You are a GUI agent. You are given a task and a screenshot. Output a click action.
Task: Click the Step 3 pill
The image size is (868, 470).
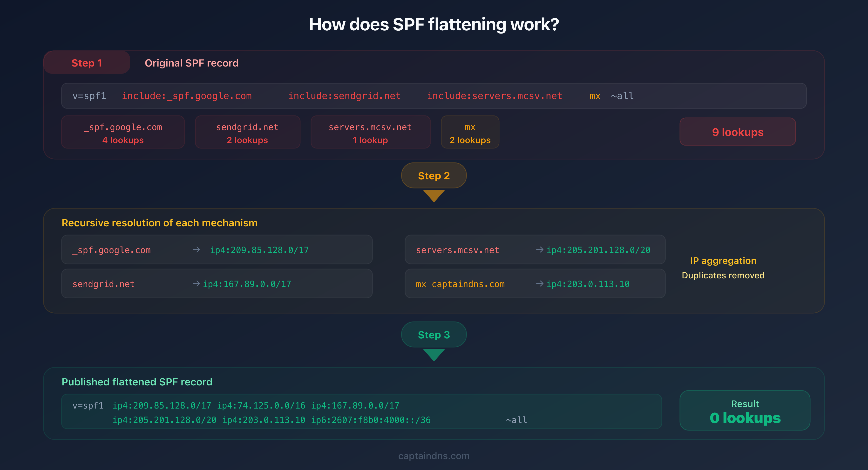(434, 334)
